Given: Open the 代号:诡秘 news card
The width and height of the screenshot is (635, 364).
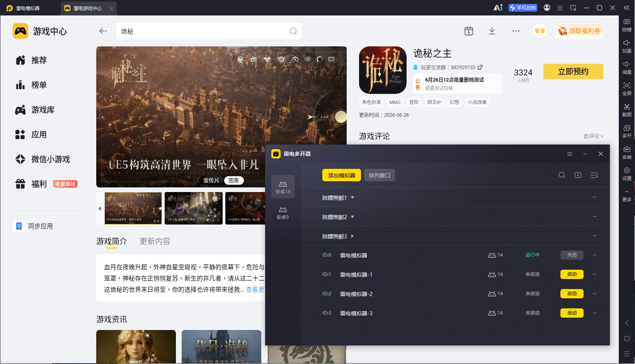Looking at the screenshot, I should 221,347.
